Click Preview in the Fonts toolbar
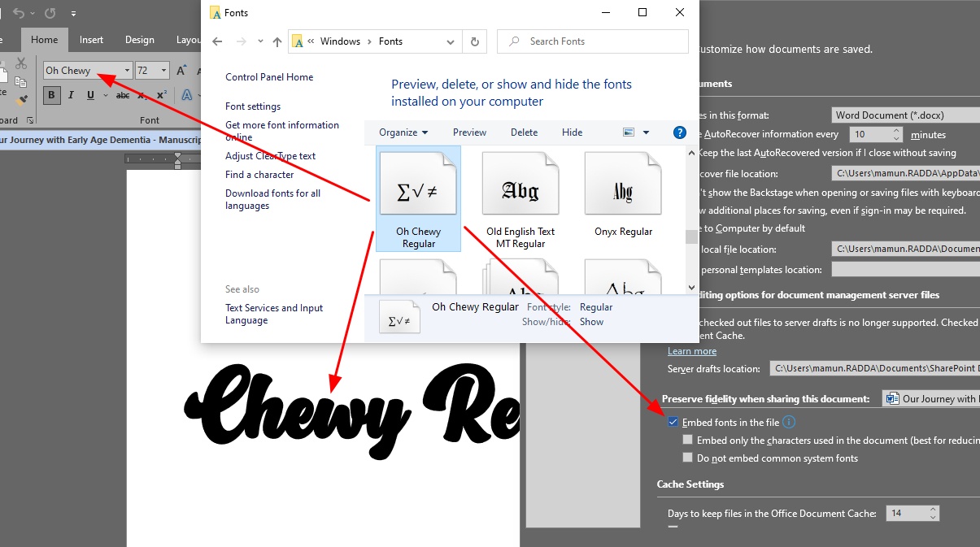This screenshot has width=980, height=547. coord(470,132)
